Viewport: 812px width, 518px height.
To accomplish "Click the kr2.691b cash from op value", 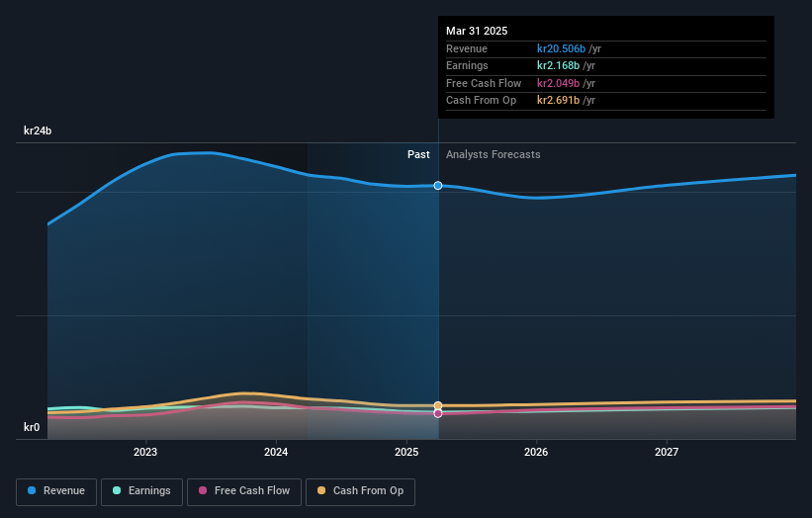I will [558, 101].
